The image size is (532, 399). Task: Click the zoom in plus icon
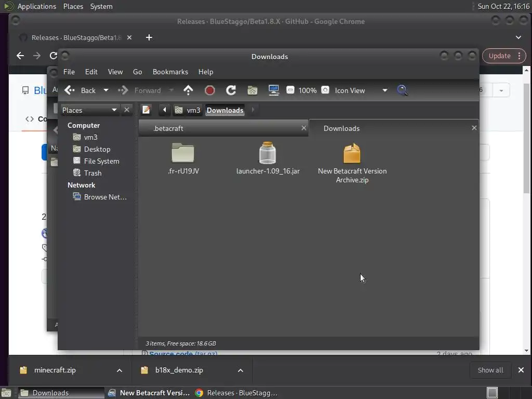tap(325, 90)
